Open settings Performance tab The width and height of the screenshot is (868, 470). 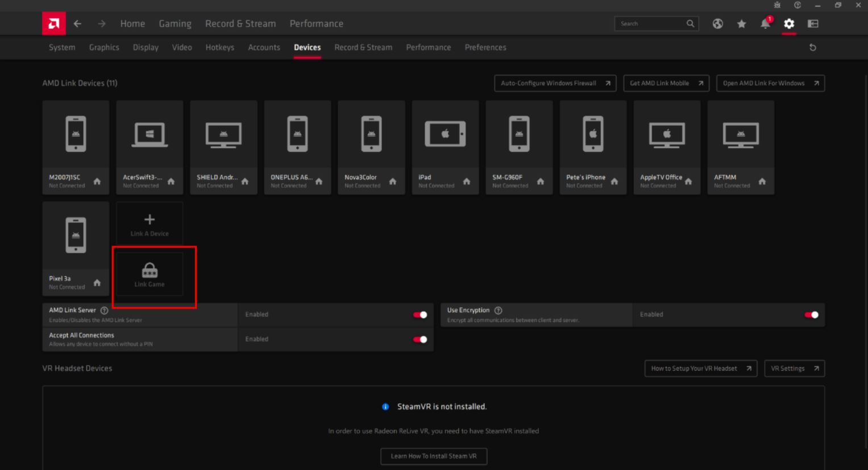pyautogui.click(x=429, y=47)
